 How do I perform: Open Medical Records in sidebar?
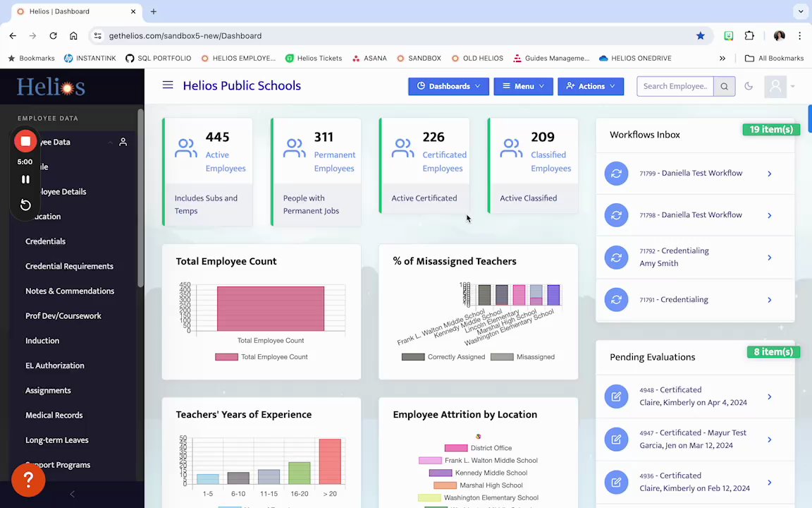[x=54, y=415]
